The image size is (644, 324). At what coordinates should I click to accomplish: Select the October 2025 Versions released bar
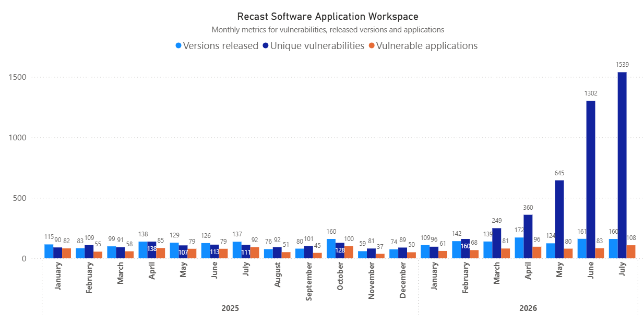pos(331,248)
